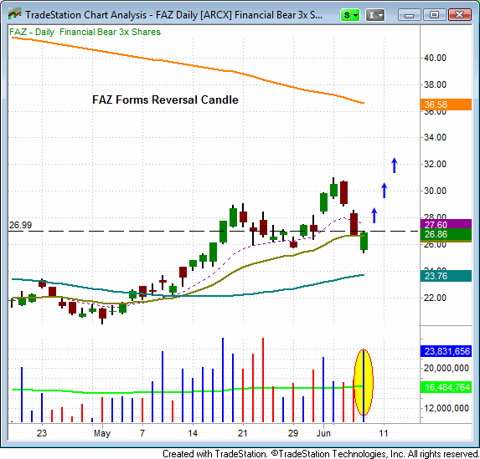Maximize the chart analysis window
Screen dimensions: 480x459
pos(434,15)
